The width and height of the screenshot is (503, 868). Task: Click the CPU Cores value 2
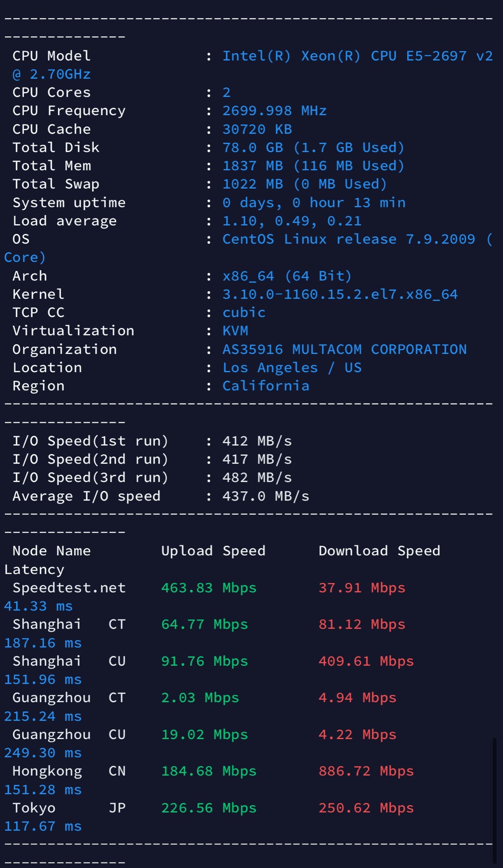click(x=226, y=92)
